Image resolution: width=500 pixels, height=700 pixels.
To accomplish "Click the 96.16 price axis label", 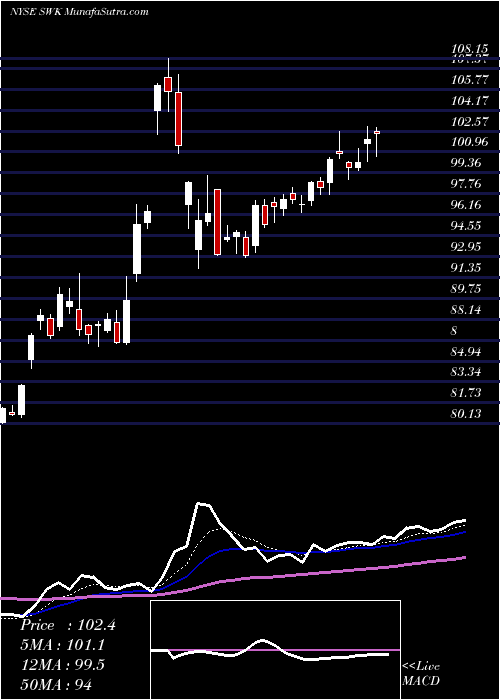I will (x=467, y=205).
